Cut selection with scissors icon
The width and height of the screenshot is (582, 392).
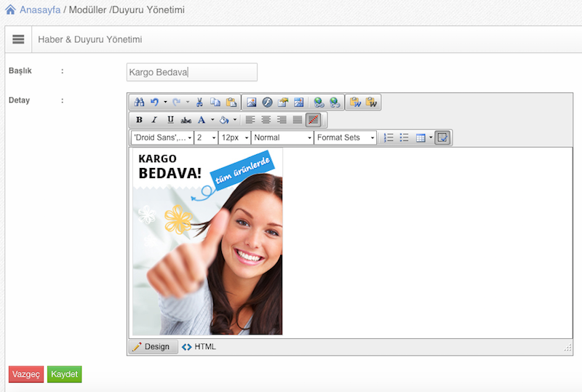coord(199,102)
